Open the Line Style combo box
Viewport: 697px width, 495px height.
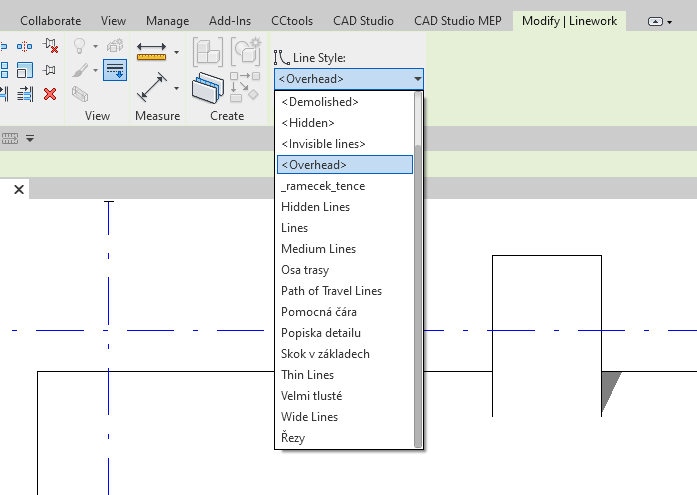click(x=349, y=79)
